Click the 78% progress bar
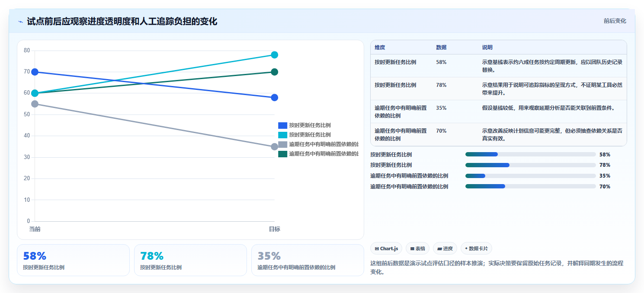644x293 pixels. point(531,165)
